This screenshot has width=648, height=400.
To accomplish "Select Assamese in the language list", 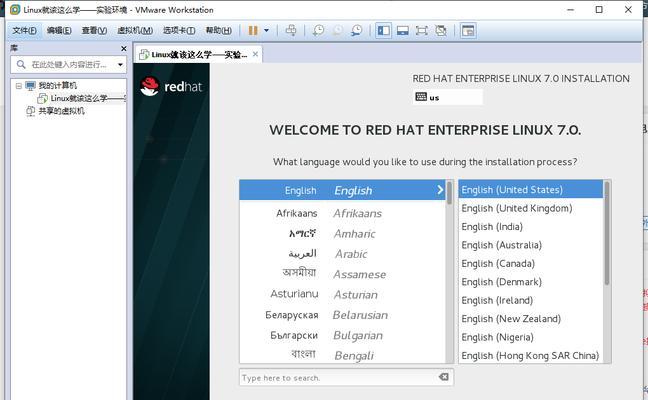I will pos(342,274).
